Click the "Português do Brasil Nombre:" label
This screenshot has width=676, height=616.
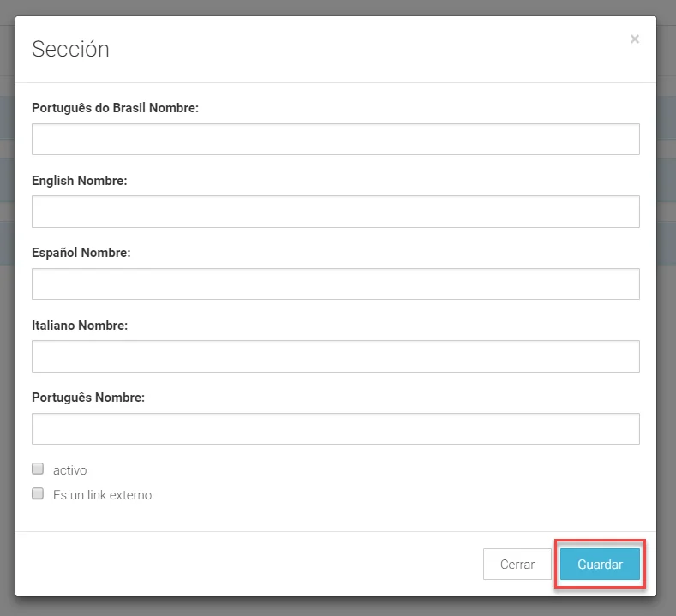point(115,108)
